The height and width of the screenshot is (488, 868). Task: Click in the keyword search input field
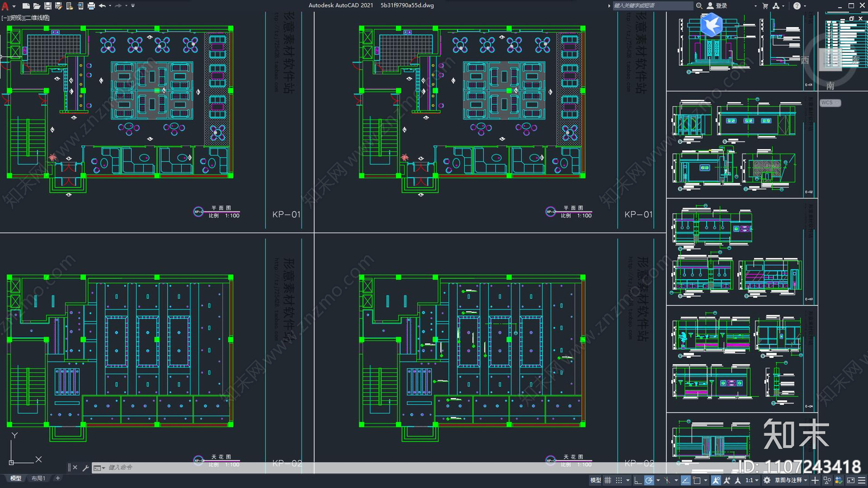(653, 5)
